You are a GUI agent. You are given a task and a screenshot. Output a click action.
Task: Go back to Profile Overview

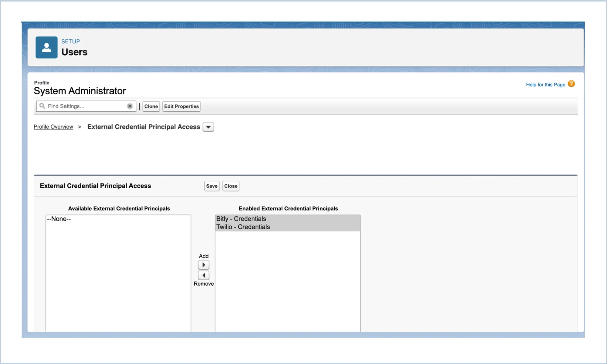[x=53, y=127]
